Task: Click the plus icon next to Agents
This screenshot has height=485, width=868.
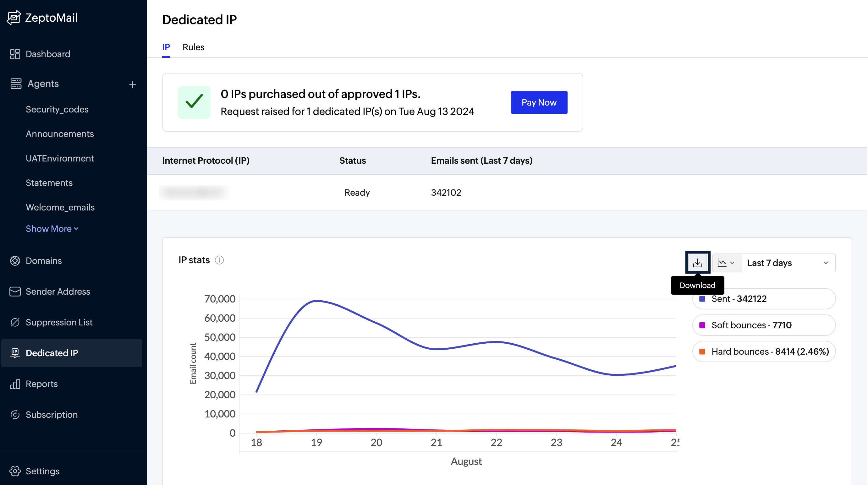Action: (132, 84)
